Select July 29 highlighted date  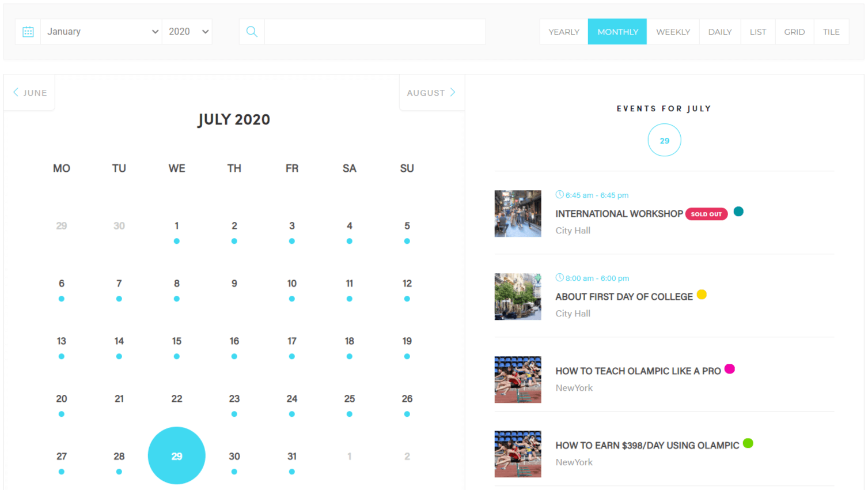click(177, 456)
